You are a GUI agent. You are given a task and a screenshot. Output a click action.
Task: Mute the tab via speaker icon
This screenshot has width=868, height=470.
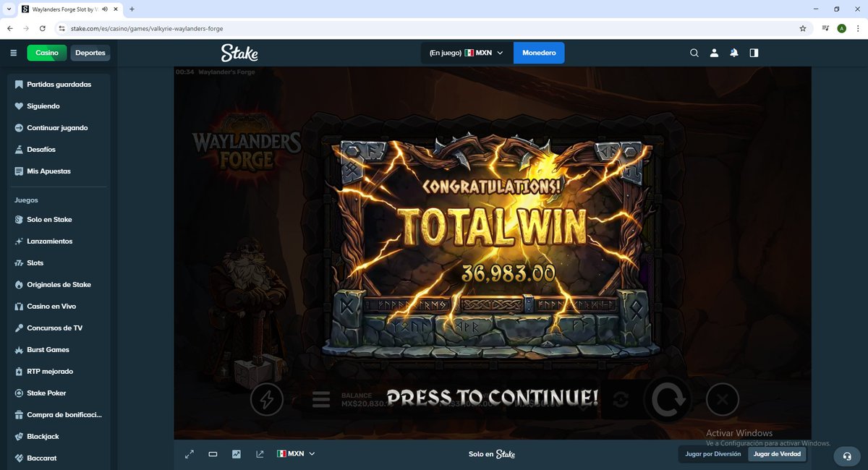[x=106, y=9]
